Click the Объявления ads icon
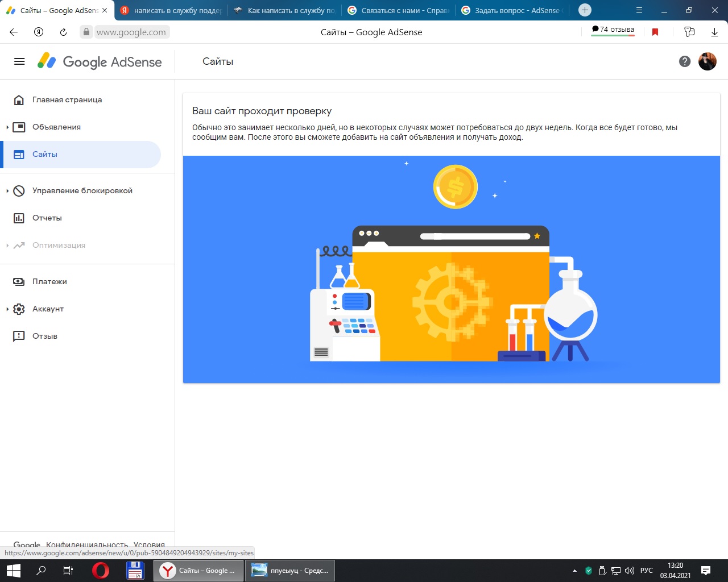This screenshot has width=728, height=582. [x=19, y=127]
